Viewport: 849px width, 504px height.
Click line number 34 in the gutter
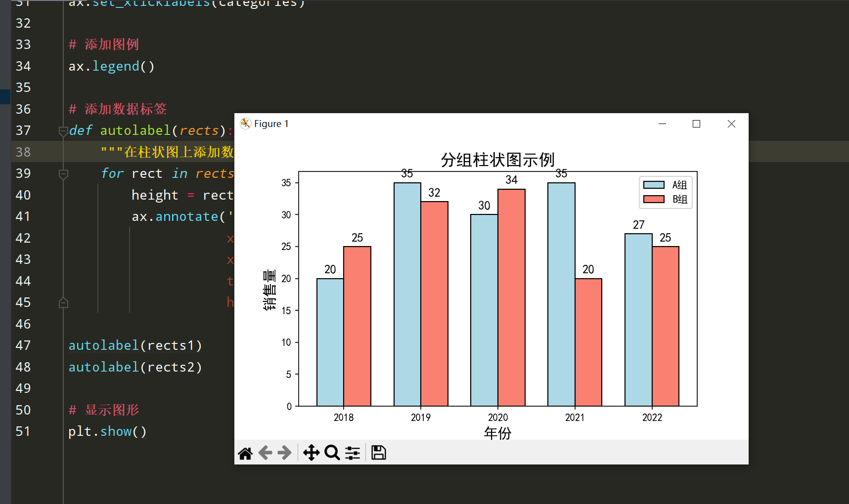point(23,66)
